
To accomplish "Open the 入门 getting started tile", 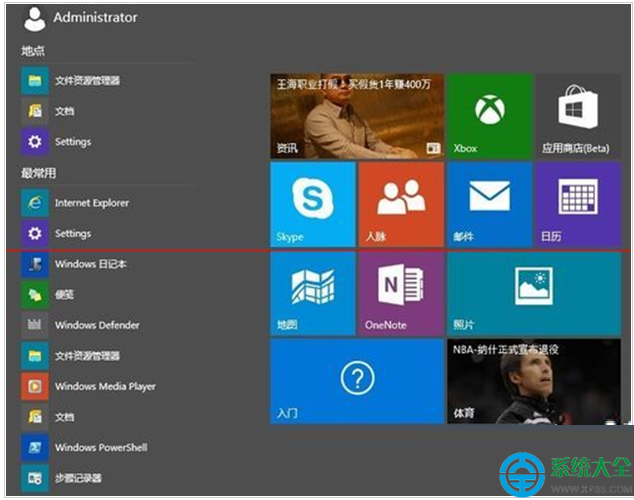I will (x=357, y=382).
